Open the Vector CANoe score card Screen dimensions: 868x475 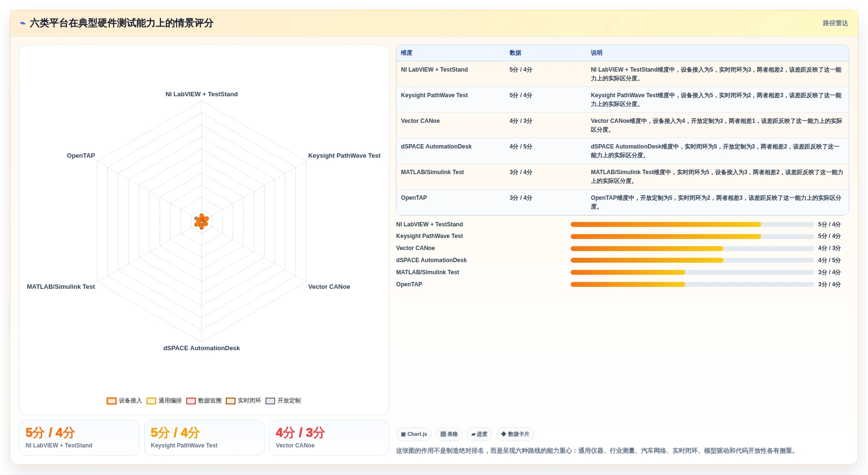329,438
